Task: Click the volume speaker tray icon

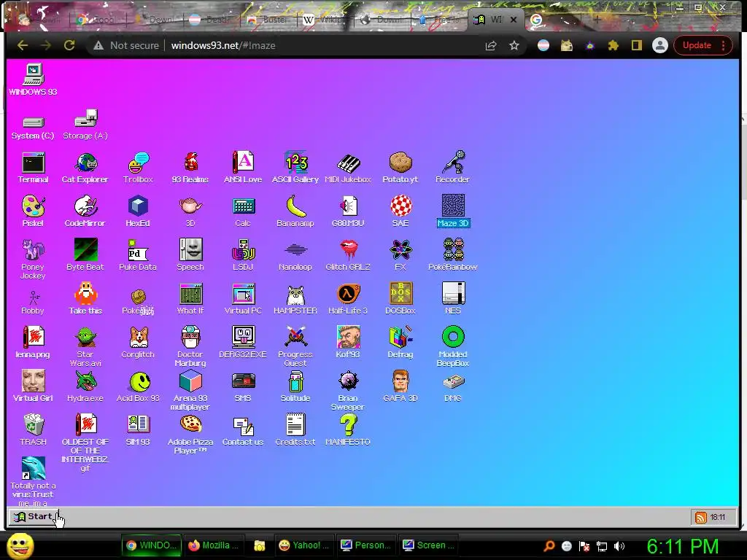Action: 619,546
